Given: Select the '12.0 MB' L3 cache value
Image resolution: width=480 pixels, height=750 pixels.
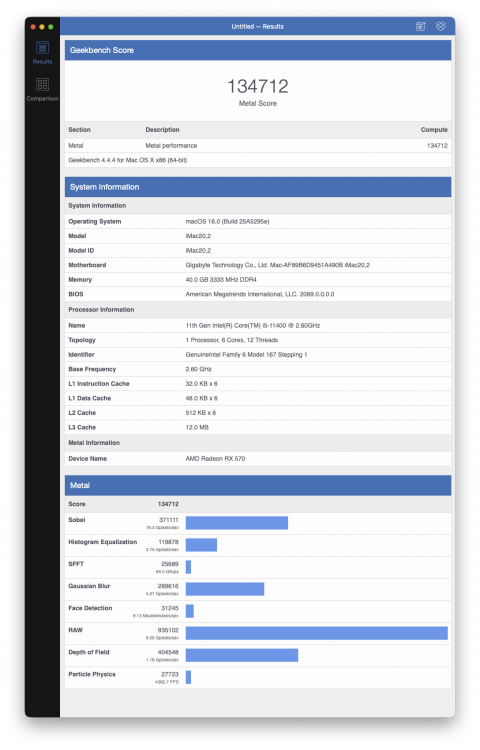Looking at the screenshot, I should 197,428.
